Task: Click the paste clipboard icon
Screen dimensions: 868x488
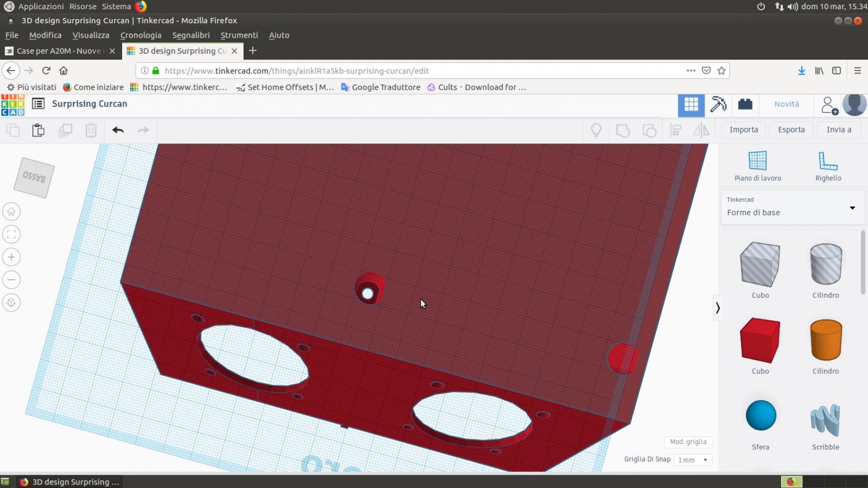Action: [x=38, y=130]
